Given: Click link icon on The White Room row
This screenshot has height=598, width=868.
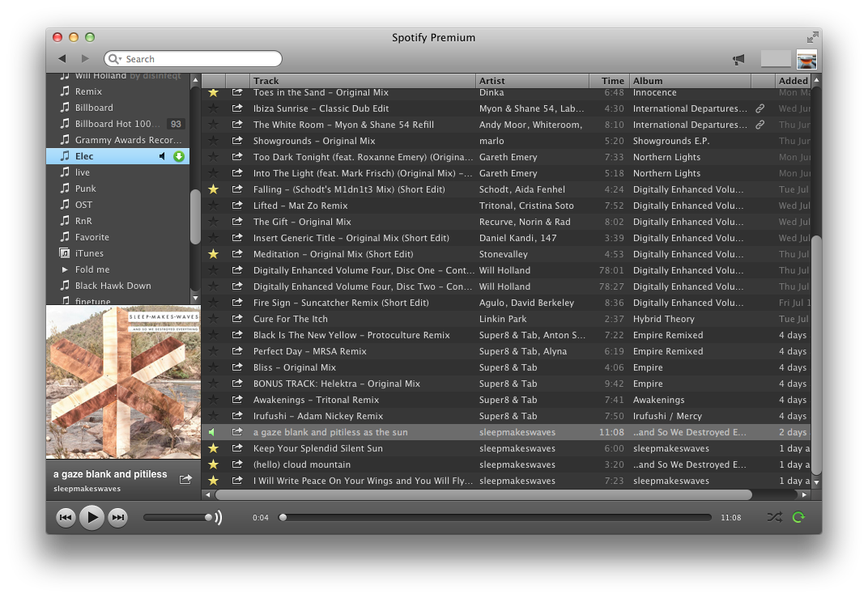Looking at the screenshot, I should (x=760, y=125).
